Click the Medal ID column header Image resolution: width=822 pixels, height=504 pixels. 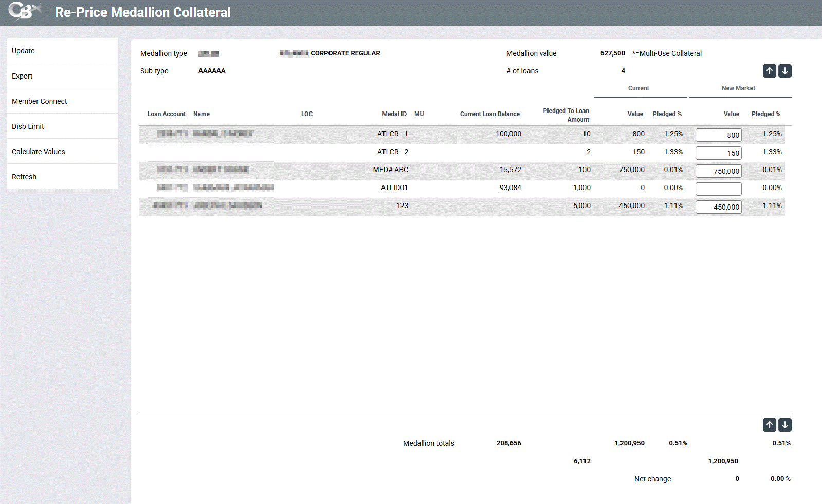[x=394, y=114]
